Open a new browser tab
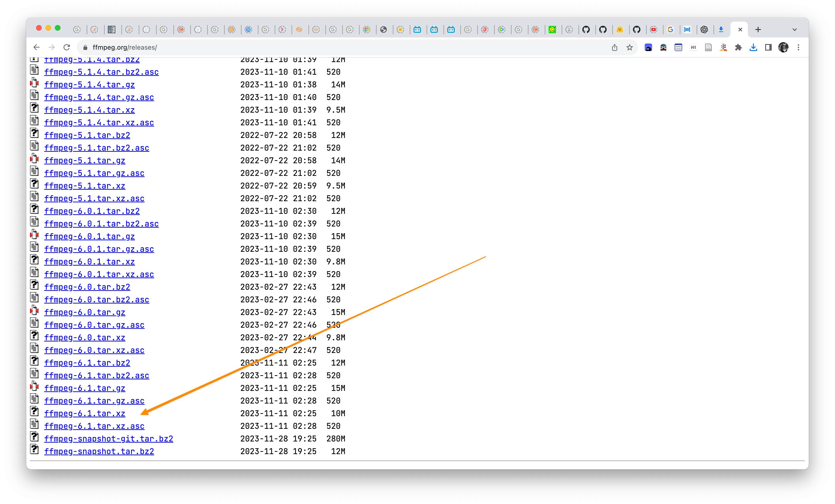 click(x=758, y=30)
